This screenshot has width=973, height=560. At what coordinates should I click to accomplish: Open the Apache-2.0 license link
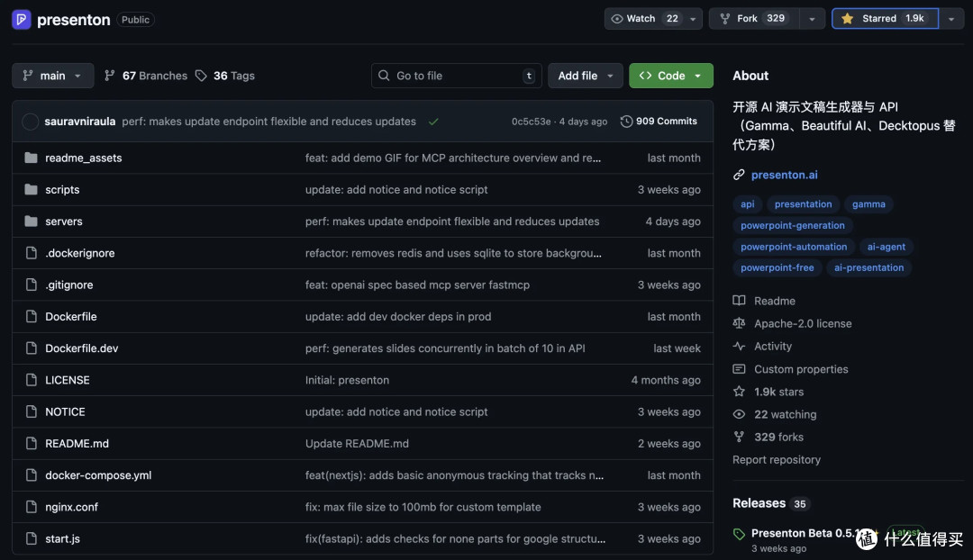point(803,323)
